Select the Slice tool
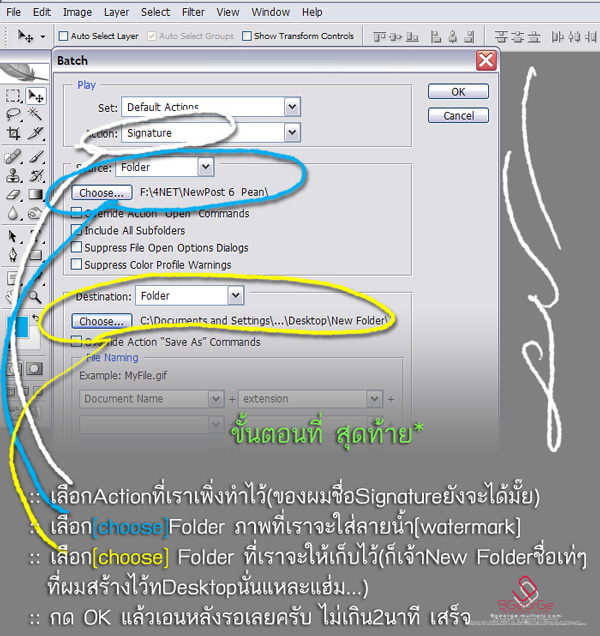 click(36, 133)
